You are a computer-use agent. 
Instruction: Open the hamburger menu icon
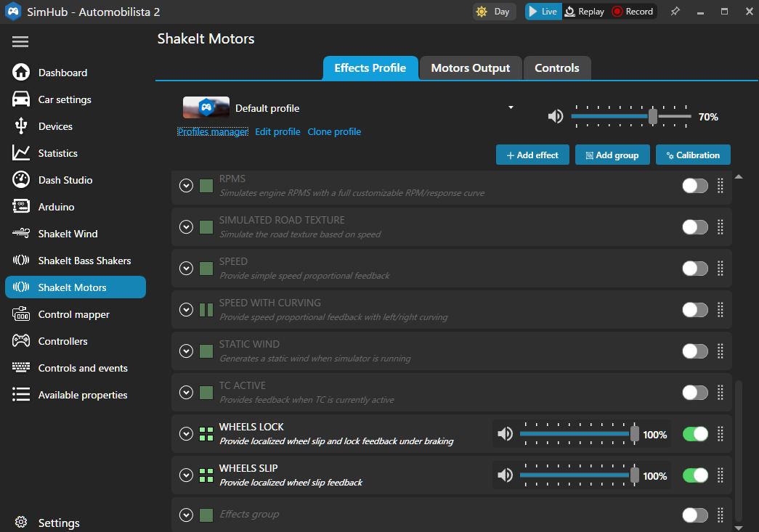[x=20, y=41]
